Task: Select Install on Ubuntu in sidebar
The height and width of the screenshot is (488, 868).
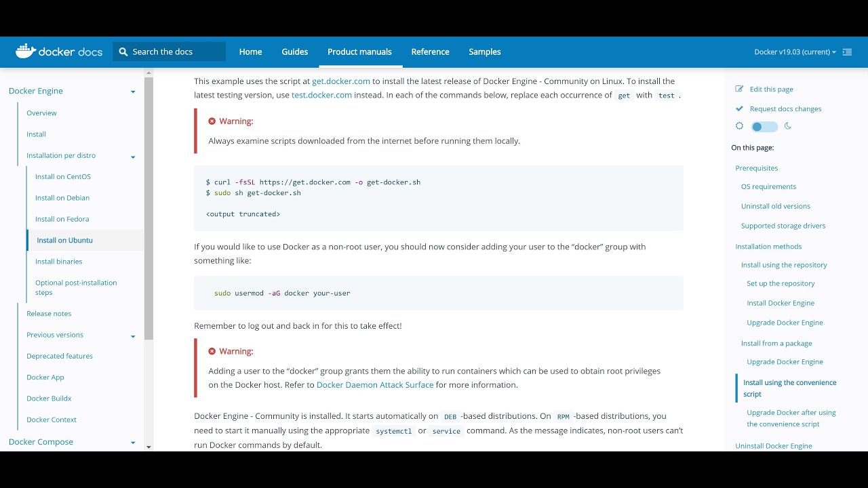Action: click(65, 240)
